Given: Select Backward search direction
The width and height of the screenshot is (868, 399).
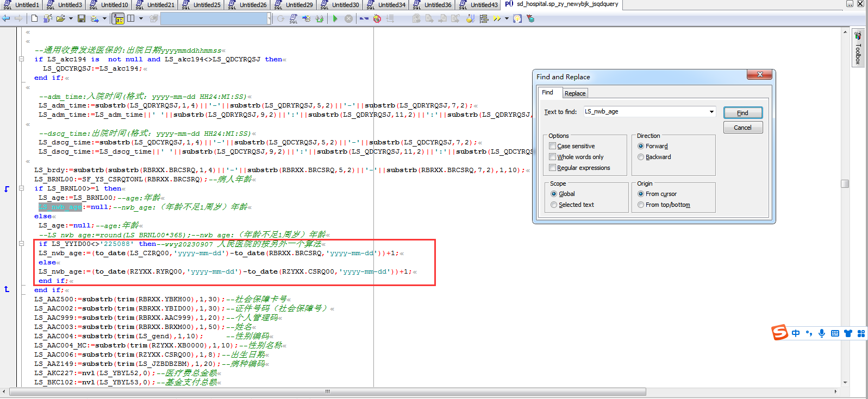Looking at the screenshot, I should coord(641,157).
